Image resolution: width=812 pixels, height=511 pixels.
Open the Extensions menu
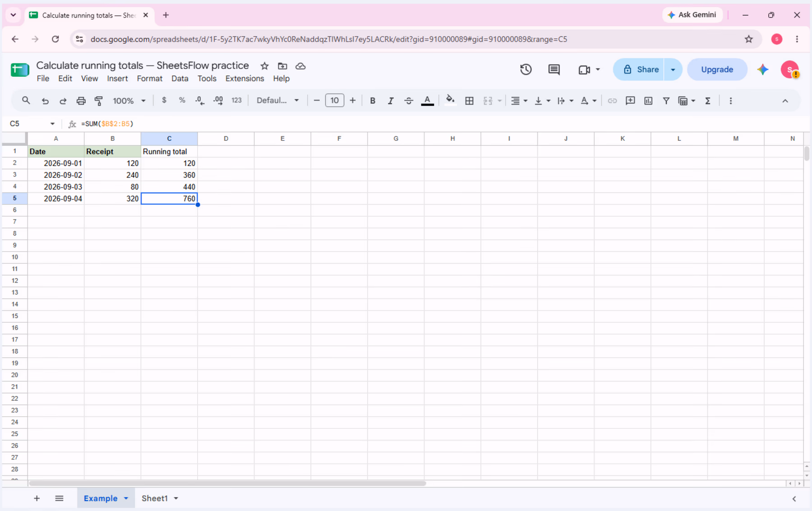pyautogui.click(x=245, y=79)
